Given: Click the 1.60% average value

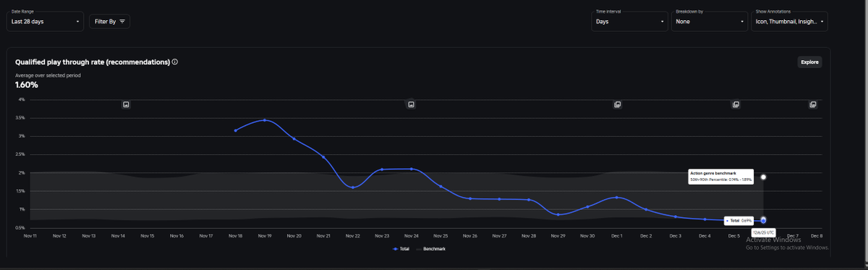Looking at the screenshot, I should coord(27,85).
